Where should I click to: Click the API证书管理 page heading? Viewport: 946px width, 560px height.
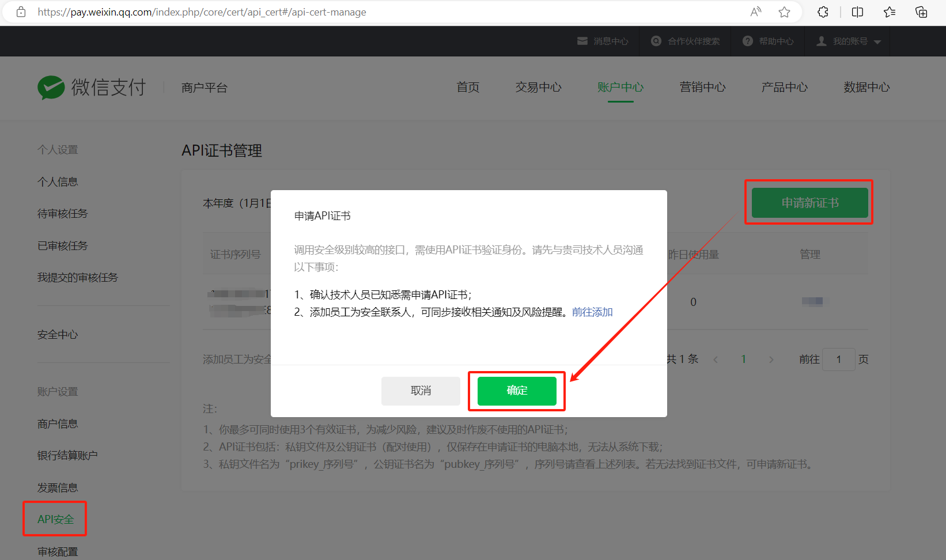click(222, 150)
